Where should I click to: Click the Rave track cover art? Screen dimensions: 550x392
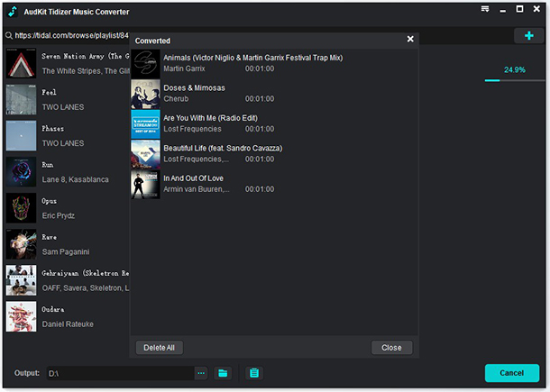(21, 244)
